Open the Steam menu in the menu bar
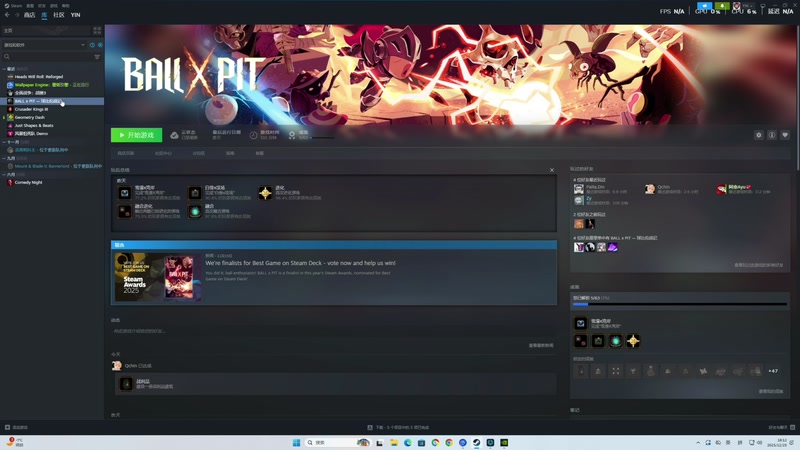Viewport: 800px width, 450px height. click(x=13, y=6)
